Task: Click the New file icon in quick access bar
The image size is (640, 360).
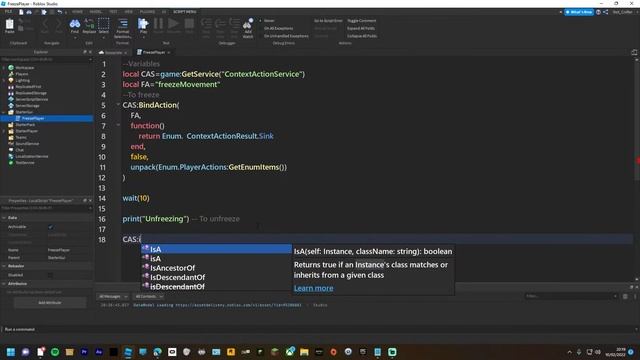Action: [21, 12]
